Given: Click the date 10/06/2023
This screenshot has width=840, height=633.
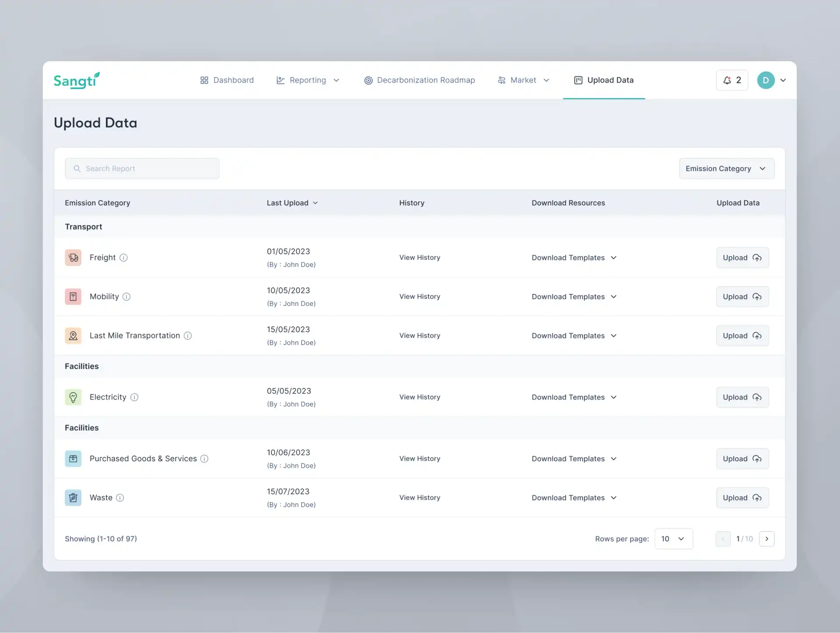Looking at the screenshot, I should pos(288,453).
